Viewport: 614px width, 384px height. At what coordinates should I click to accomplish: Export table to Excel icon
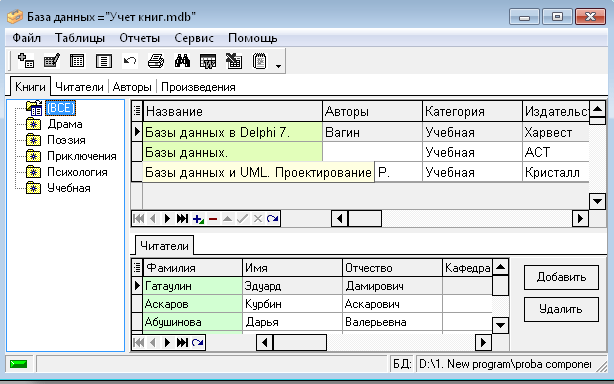pos(234,61)
